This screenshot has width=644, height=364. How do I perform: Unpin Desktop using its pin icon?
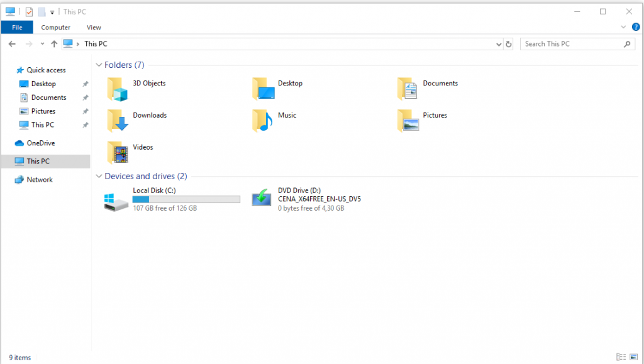coord(86,84)
